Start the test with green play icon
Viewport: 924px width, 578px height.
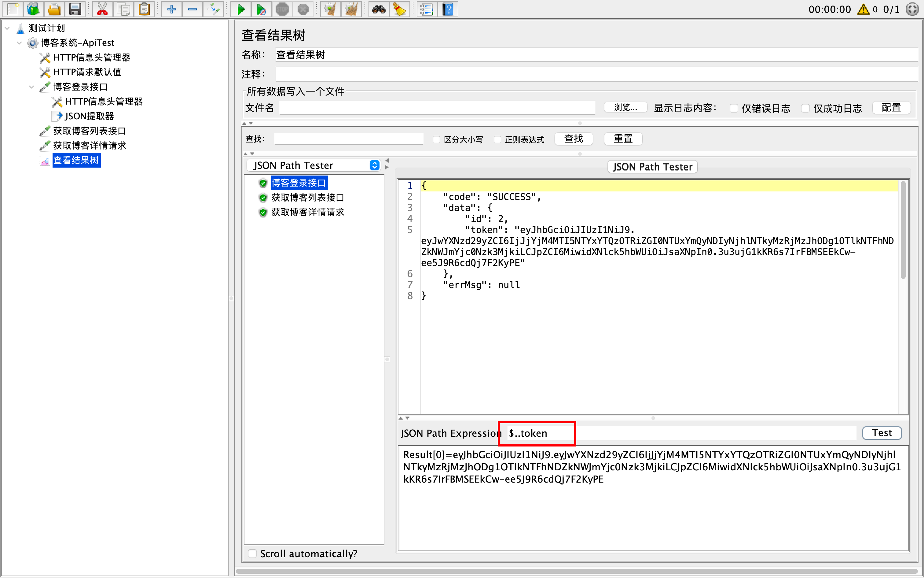coord(241,9)
